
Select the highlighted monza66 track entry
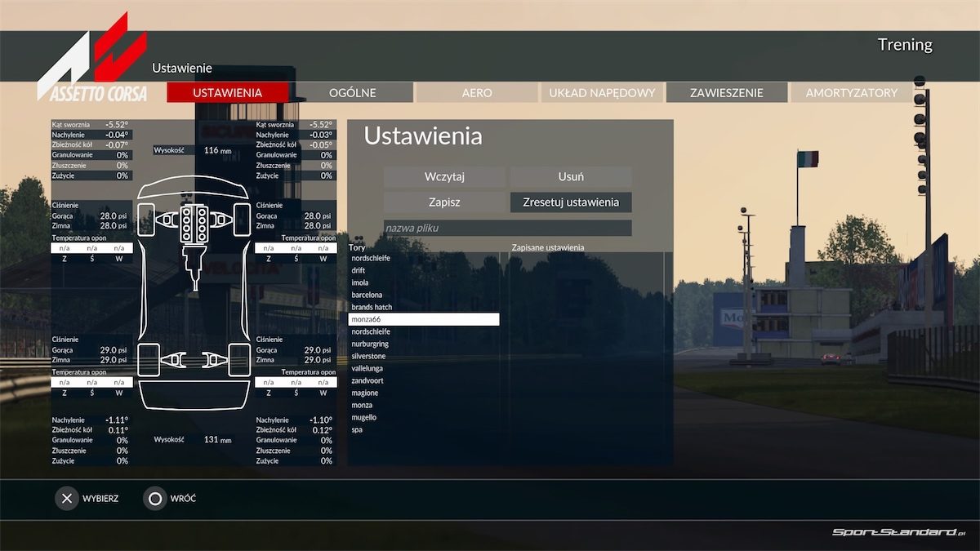pos(424,319)
